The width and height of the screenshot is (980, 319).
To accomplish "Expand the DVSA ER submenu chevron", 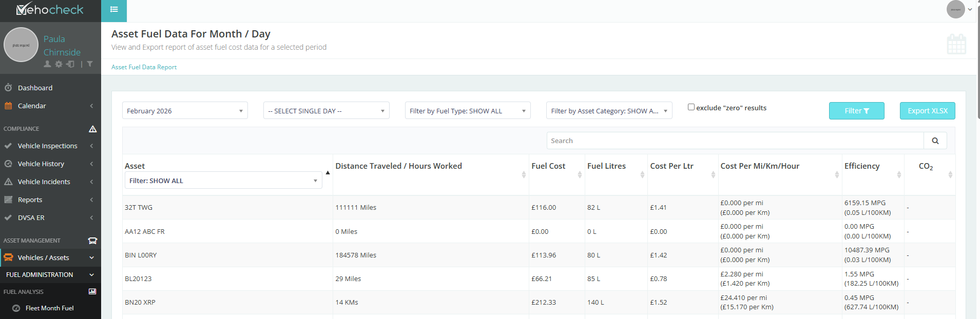I will [91, 217].
